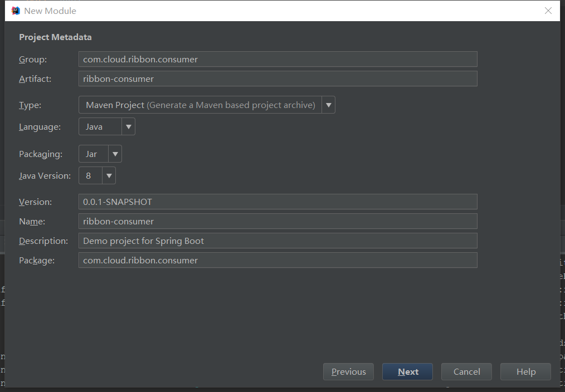The width and height of the screenshot is (565, 392).
Task: Click the Artifact input field
Action: (x=278, y=79)
